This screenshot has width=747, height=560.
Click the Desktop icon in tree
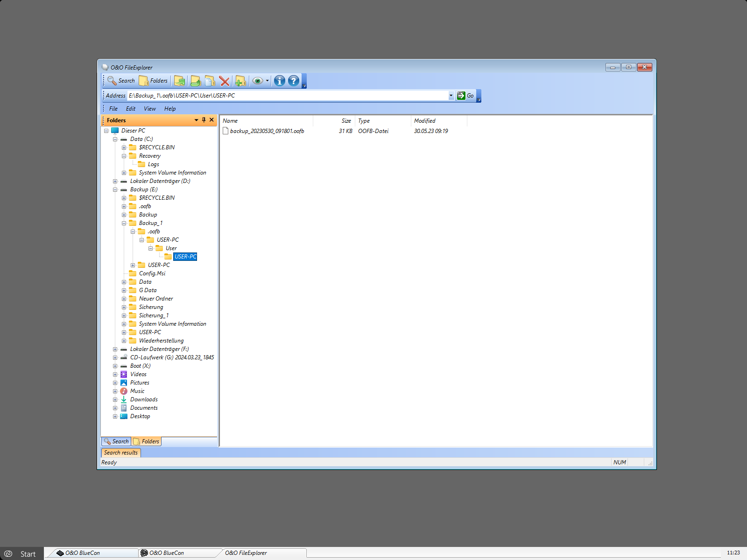[124, 416]
